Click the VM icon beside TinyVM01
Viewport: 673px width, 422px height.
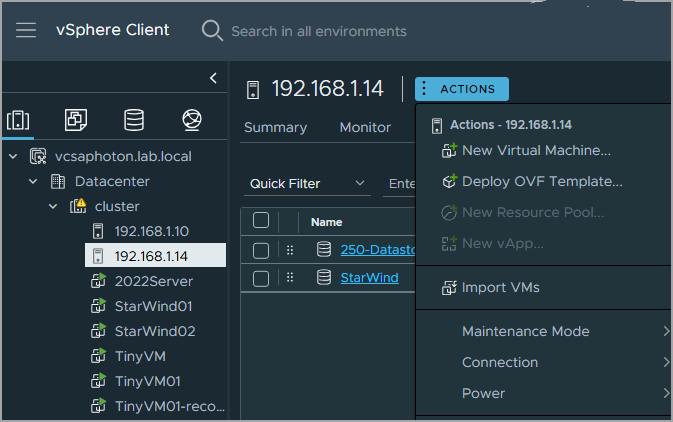pos(98,381)
